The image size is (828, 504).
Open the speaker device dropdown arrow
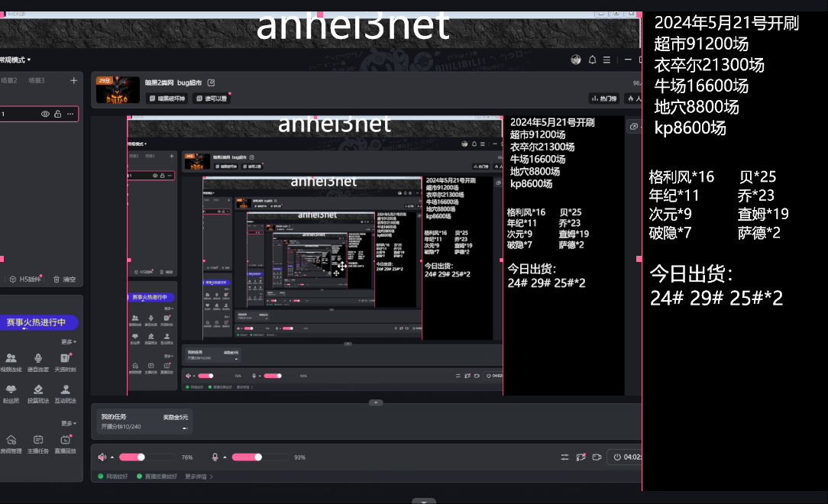pos(112,457)
